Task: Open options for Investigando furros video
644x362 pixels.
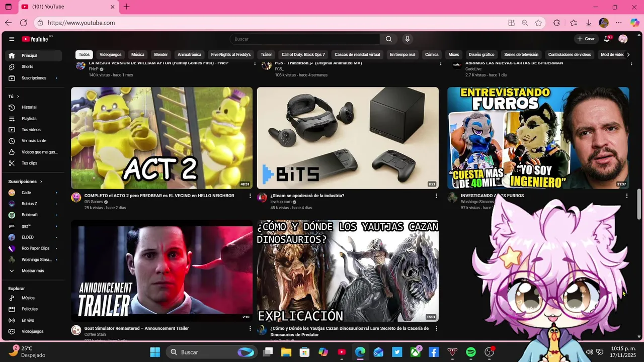Action: coord(626,196)
